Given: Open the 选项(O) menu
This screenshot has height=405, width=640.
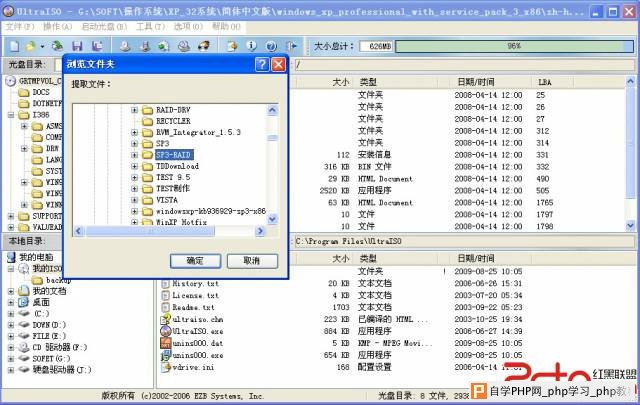Looking at the screenshot, I should pyautogui.click(x=188, y=27).
